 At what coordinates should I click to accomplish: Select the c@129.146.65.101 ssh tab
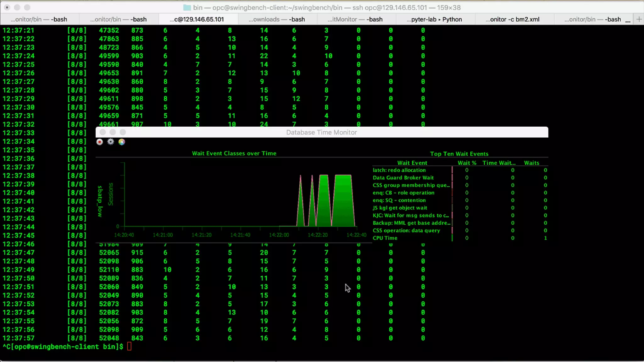click(197, 19)
